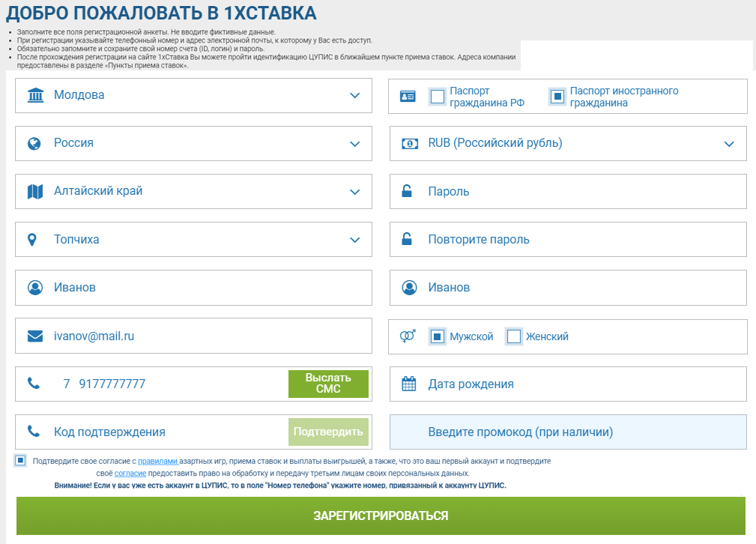The width and height of the screenshot is (756, 544).
Task: Click the green ЗАРЕГИСТРИРОВАТЬСЯ button
Action: point(381,516)
